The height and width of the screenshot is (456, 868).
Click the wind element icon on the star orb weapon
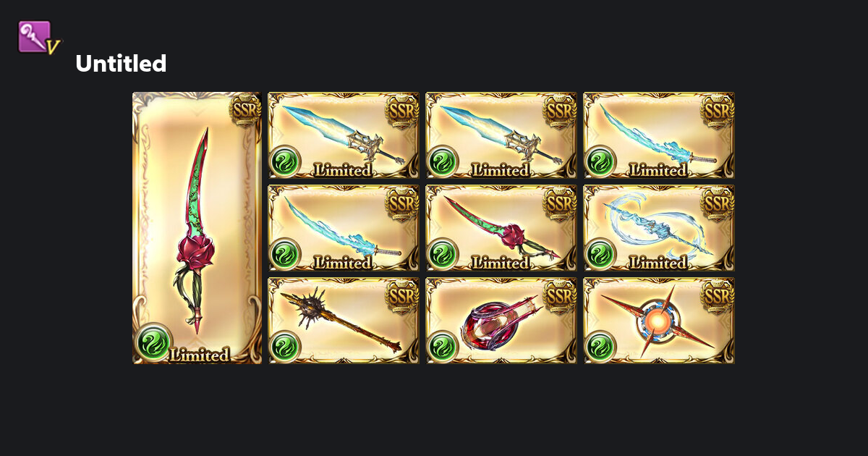coord(600,347)
